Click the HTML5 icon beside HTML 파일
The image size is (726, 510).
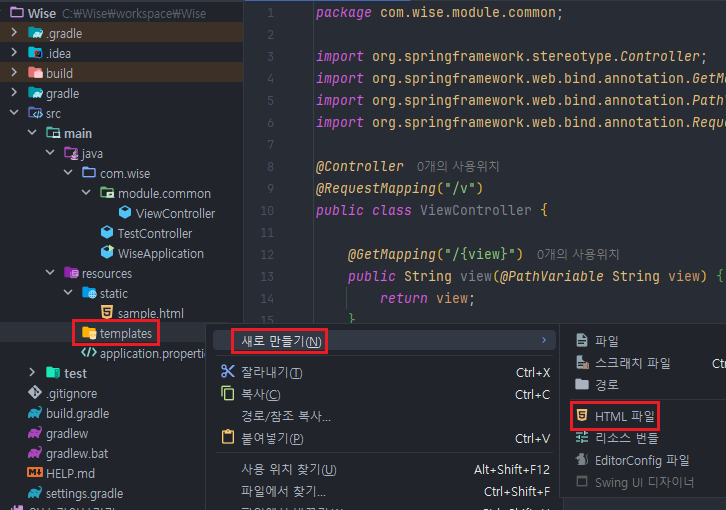tap(582, 415)
